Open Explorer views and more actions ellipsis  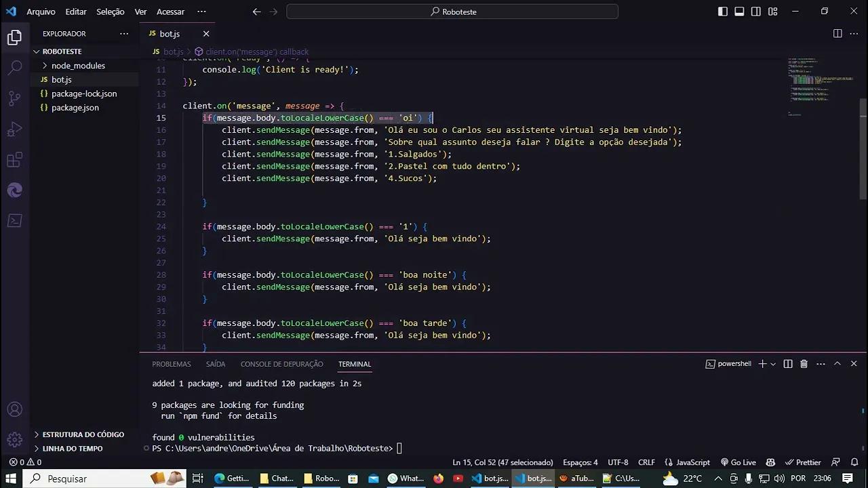(x=123, y=33)
